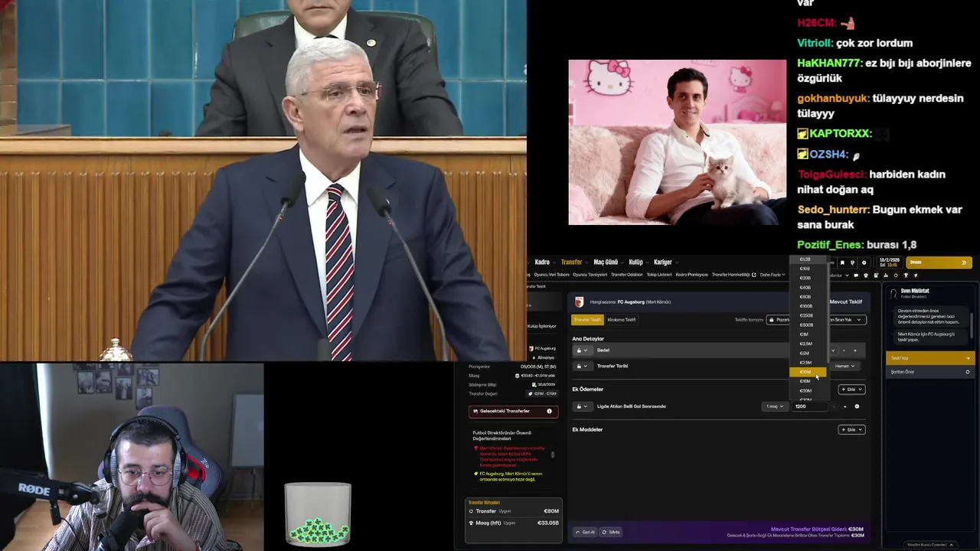Click FC Augsburg crest in offer header
The image size is (980, 551).
click(580, 302)
